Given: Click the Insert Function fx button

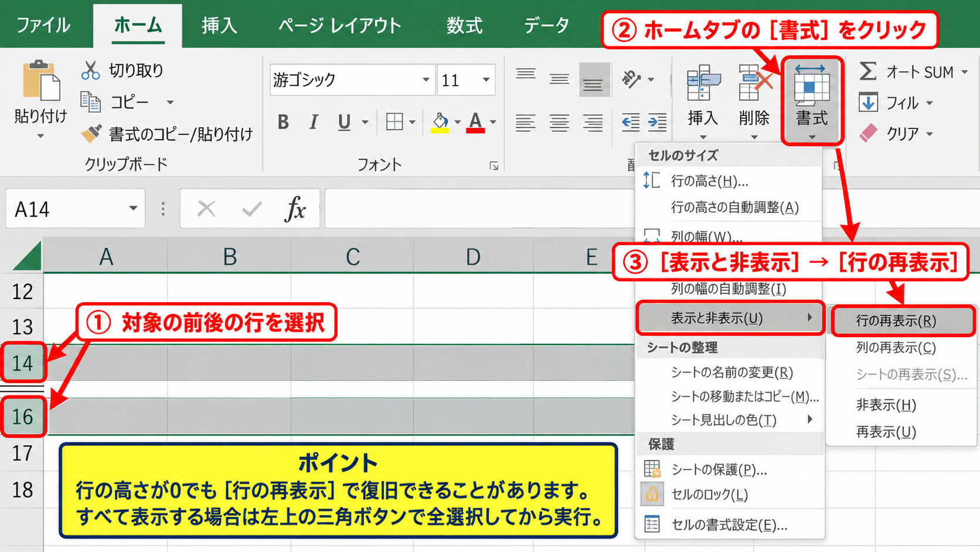Looking at the screenshot, I should tap(295, 209).
